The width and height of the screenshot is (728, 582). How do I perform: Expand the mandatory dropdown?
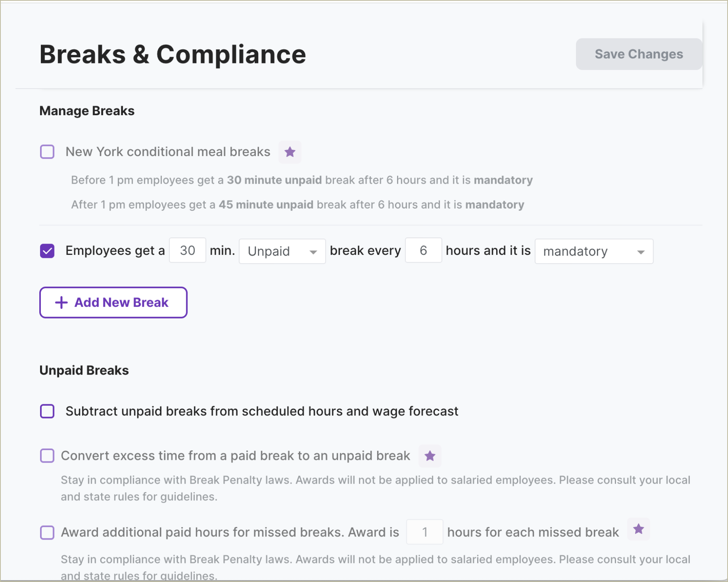(593, 251)
